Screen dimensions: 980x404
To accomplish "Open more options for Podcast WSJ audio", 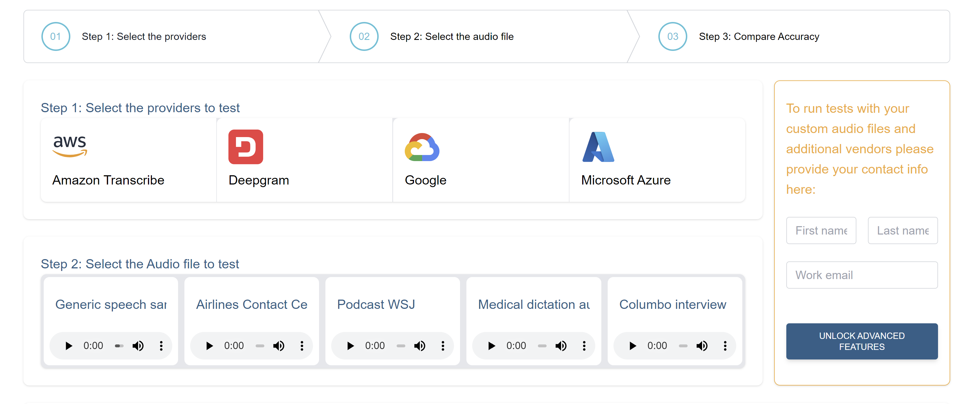I will [x=443, y=346].
